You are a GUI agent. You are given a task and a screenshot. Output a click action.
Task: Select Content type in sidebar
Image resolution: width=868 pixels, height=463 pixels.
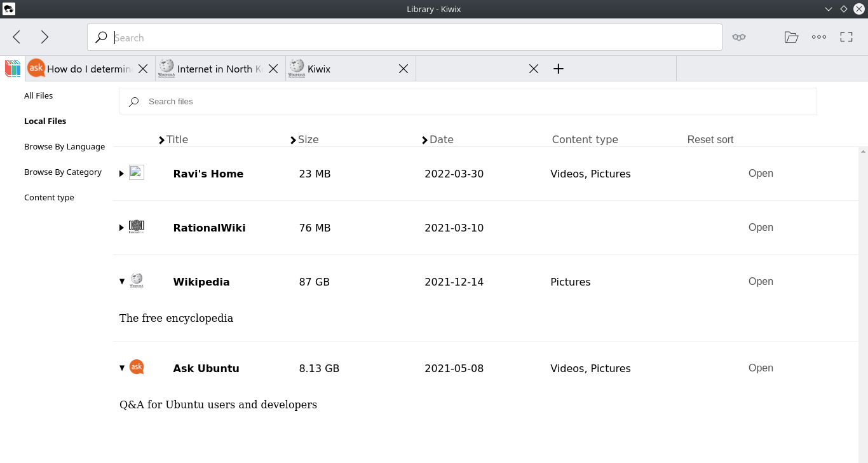[x=49, y=197]
